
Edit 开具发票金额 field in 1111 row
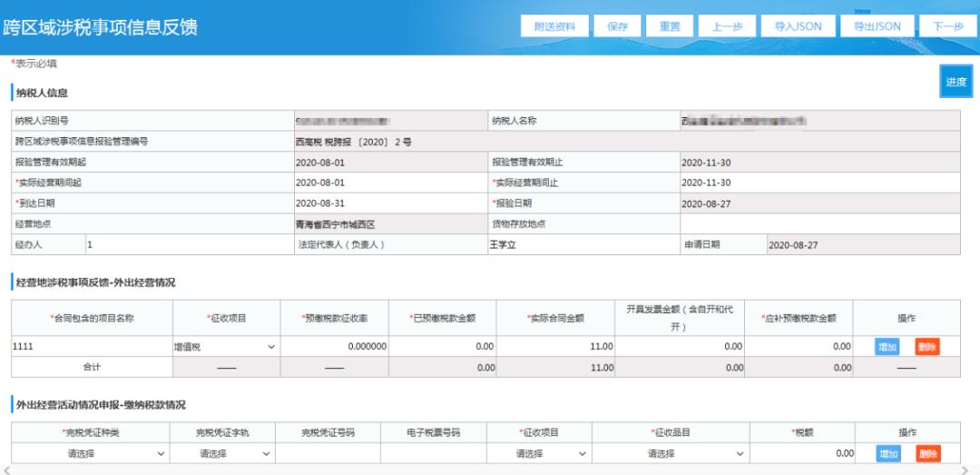coord(681,346)
